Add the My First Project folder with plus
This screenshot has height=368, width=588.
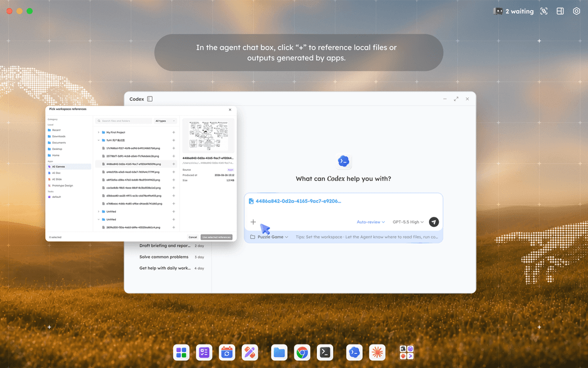point(174,132)
